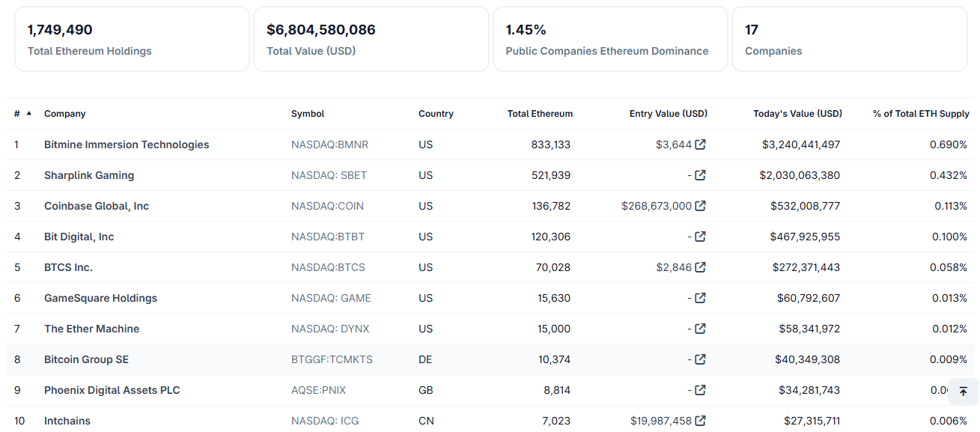
Task: Sort by Total Ethereum column header
Action: (540, 114)
